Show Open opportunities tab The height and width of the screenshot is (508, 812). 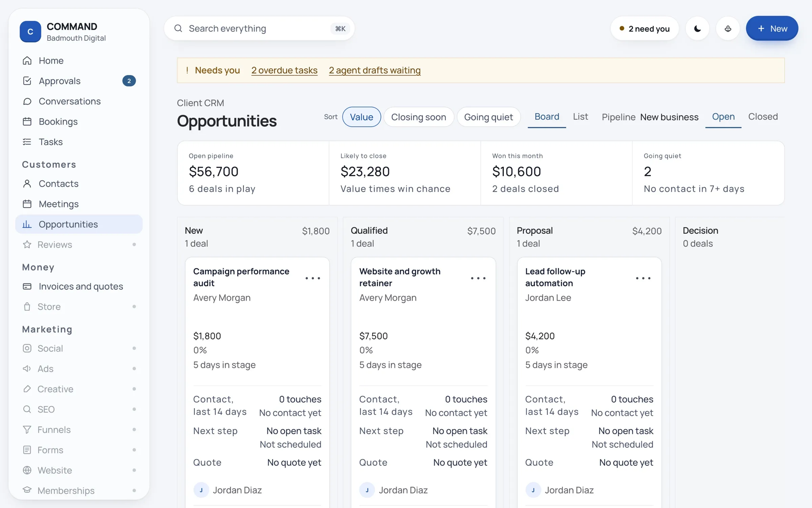coord(723,117)
